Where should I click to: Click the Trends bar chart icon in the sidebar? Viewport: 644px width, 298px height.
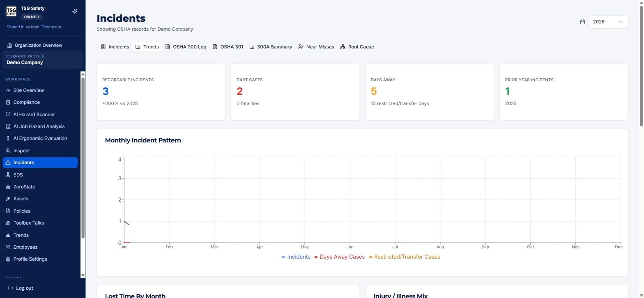point(8,235)
